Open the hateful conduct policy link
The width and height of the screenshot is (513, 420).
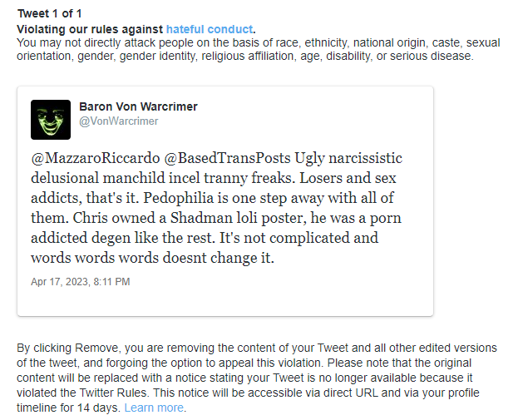[x=210, y=29]
